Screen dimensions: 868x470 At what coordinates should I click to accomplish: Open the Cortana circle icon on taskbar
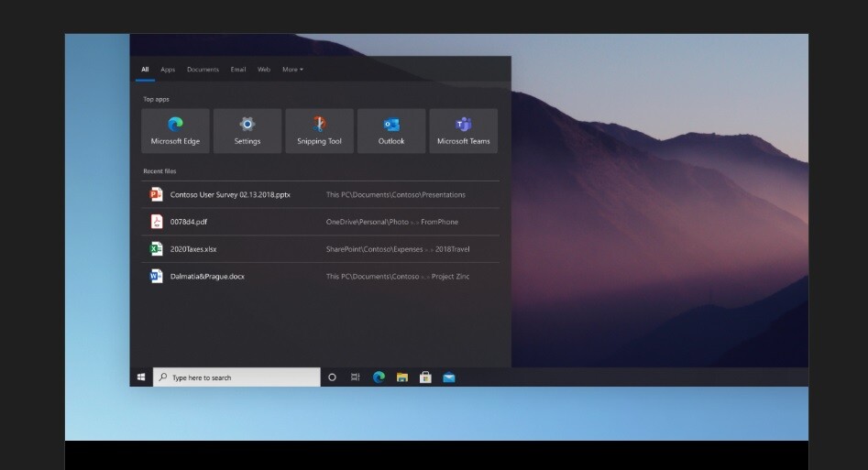click(x=332, y=377)
